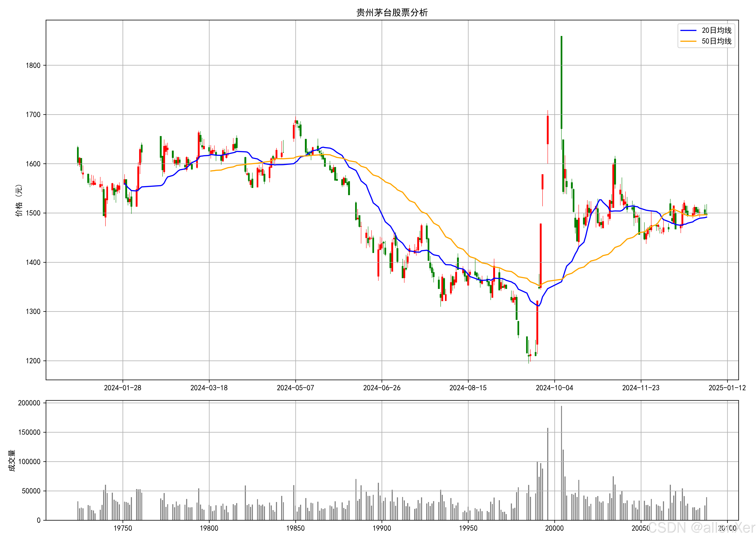
Task: Click the 50000 volume axis tick label
Action: [31, 491]
